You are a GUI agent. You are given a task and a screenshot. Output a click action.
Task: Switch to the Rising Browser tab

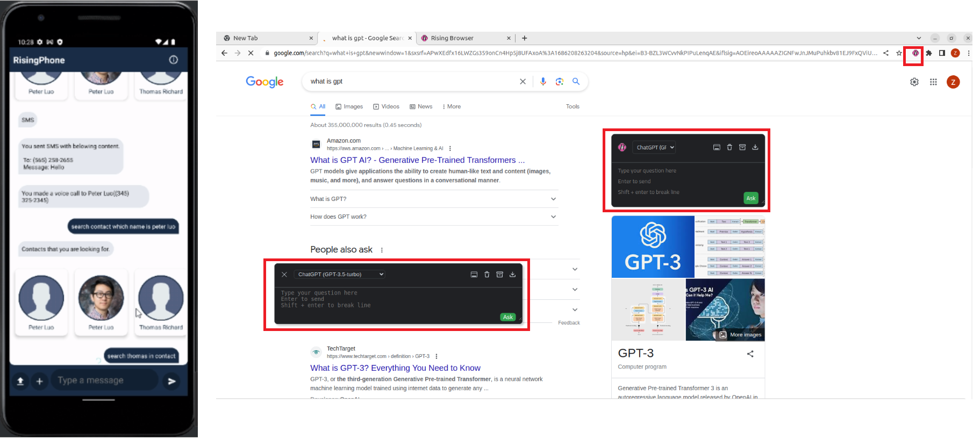tap(466, 38)
